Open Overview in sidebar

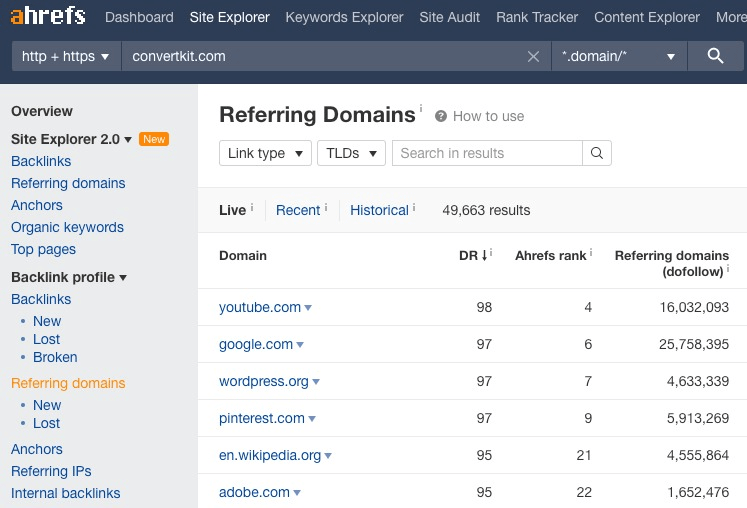click(42, 111)
